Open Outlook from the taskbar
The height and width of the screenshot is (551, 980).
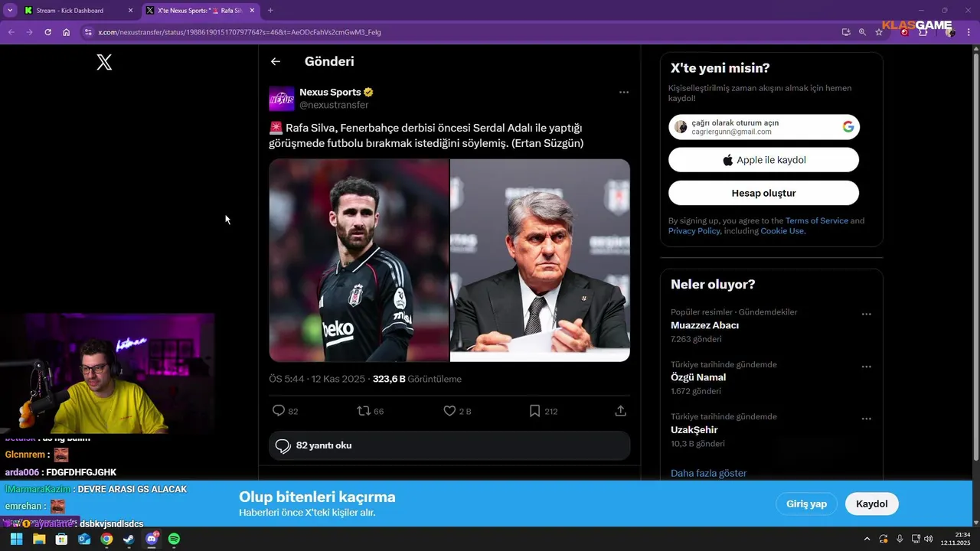(84, 539)
